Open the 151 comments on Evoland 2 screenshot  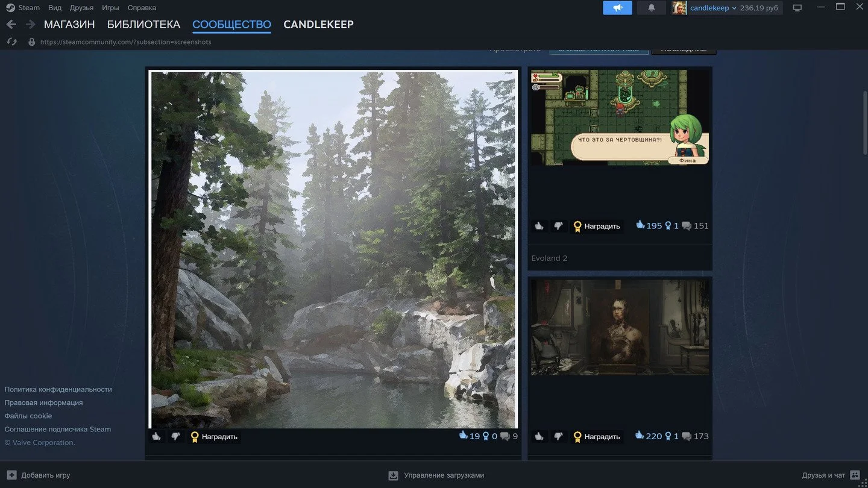pos(695,226)
